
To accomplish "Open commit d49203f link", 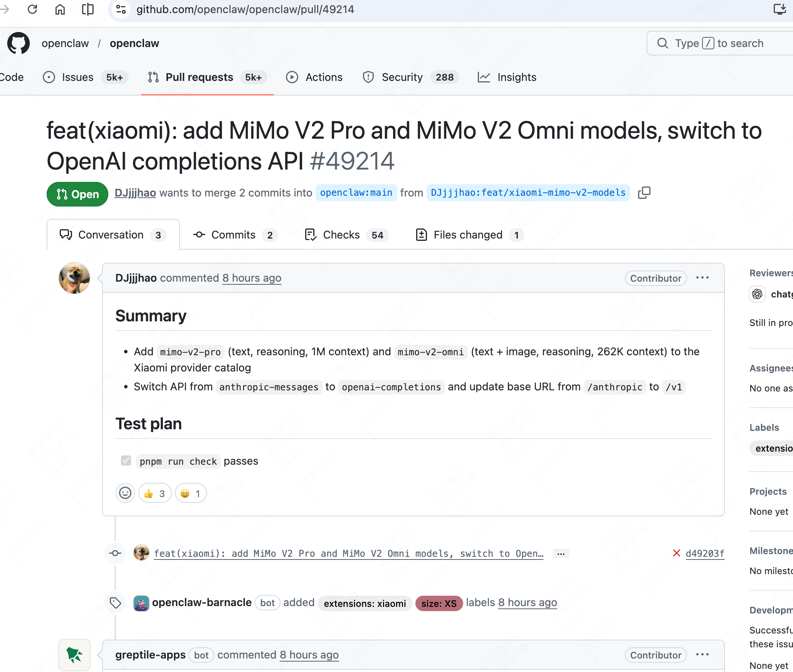I will [705, 553].
